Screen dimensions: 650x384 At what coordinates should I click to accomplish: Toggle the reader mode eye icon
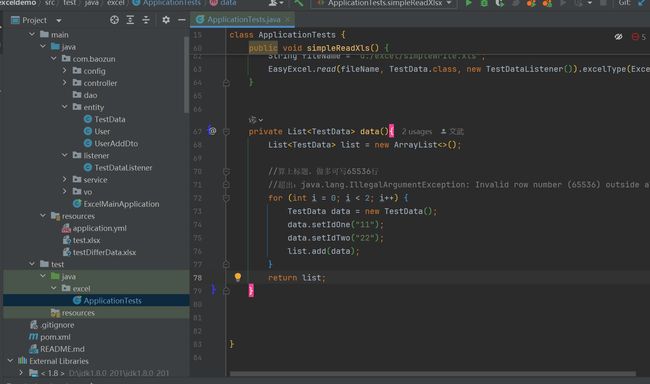coord(618,37)
